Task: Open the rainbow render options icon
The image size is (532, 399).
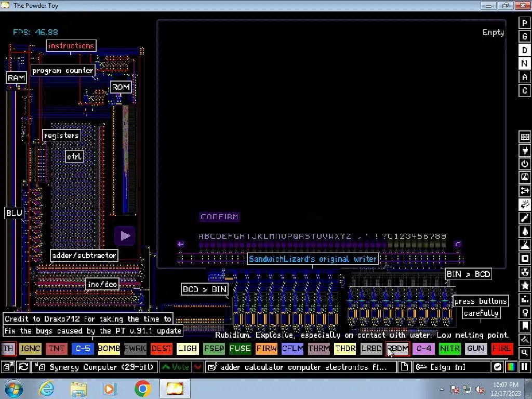Action: coord(511,367)
